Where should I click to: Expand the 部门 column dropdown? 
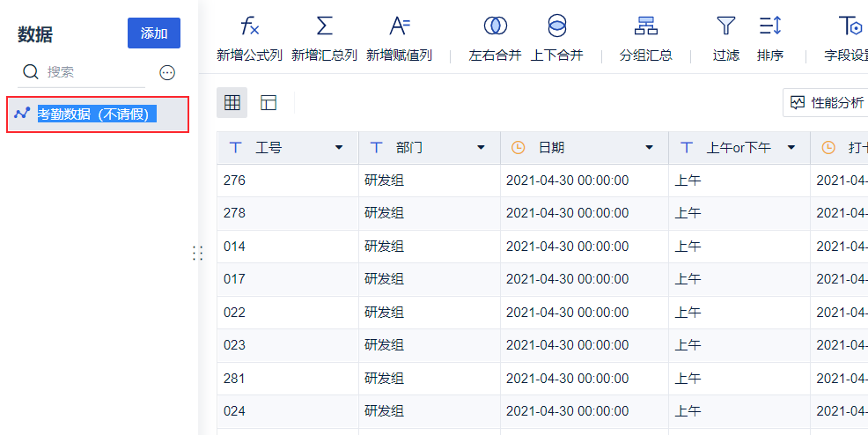point(481,148)
